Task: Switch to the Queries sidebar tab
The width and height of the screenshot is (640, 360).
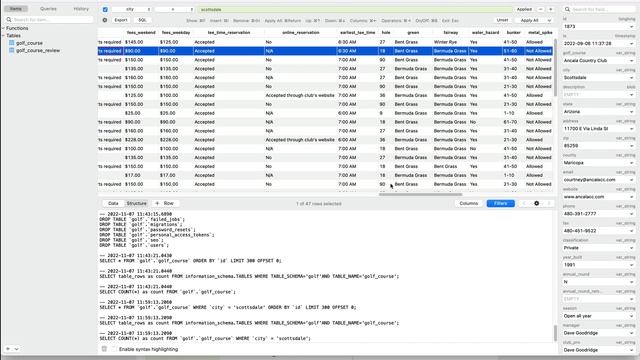Action: [x=48, y=9]
